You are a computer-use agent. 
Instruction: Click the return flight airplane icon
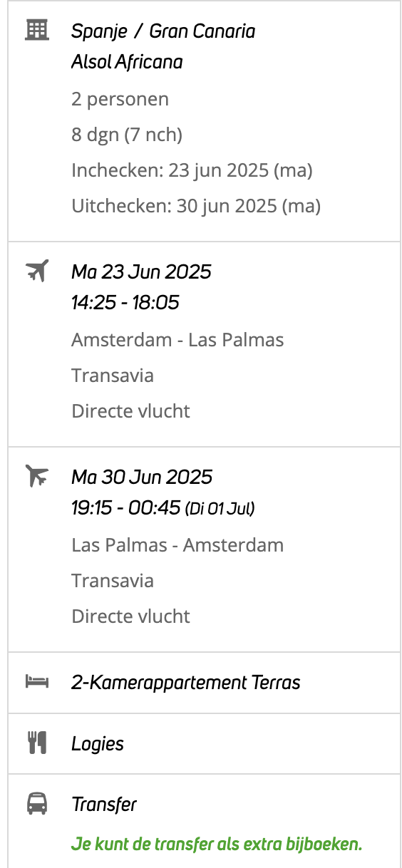pos(36,475)
